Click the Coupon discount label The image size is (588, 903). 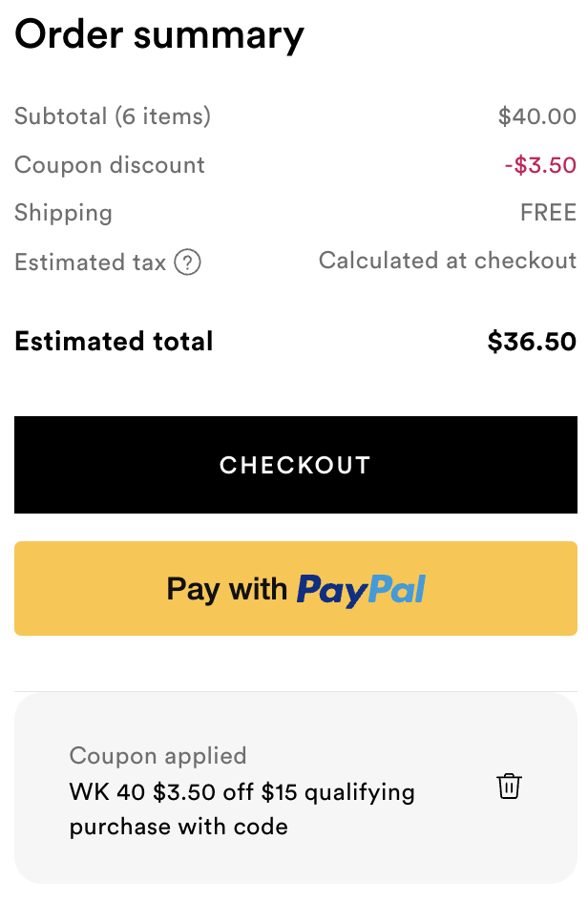point(110,165)
